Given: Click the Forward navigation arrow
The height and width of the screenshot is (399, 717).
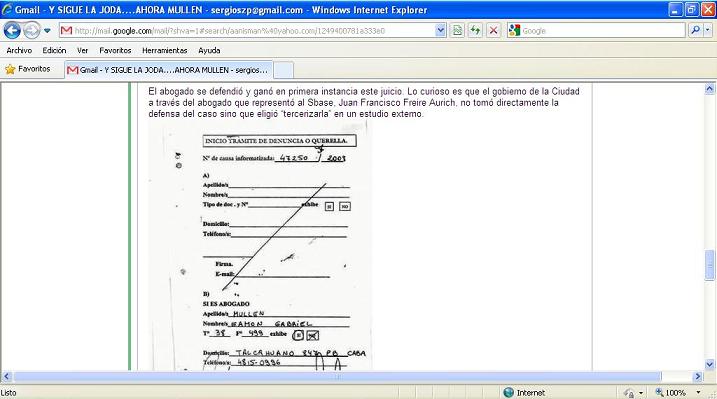Looking at the screenshot, I should tap(31, 31).
